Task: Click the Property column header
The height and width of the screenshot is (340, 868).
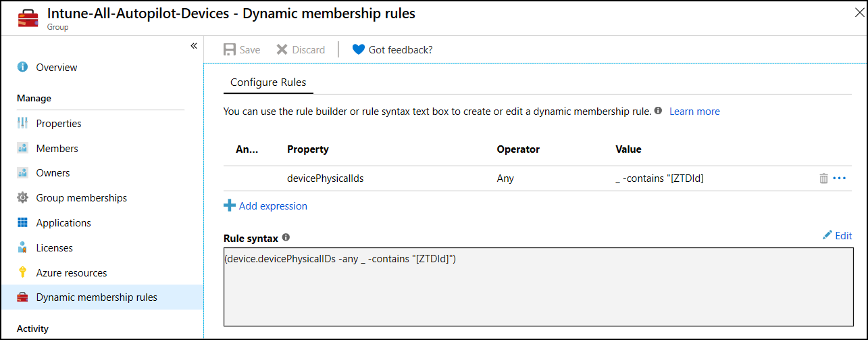Action: pyautogui.click(x=308, y=149)
